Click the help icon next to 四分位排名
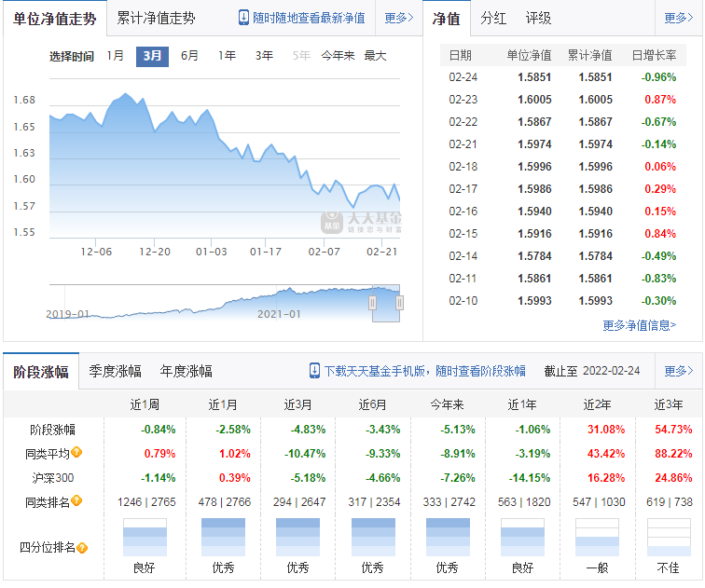 pos(82,548)
